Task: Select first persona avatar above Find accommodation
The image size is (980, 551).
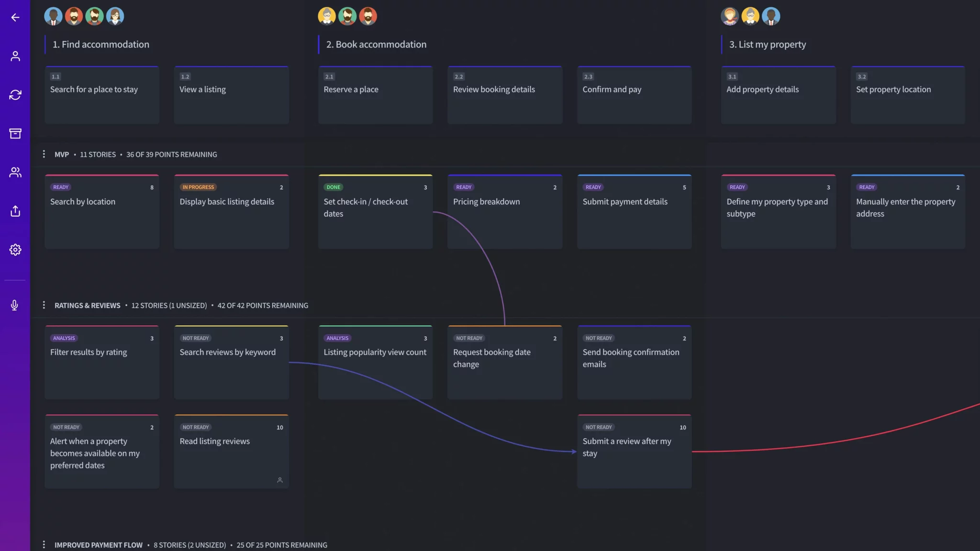Action: click(x=53, y=16)
